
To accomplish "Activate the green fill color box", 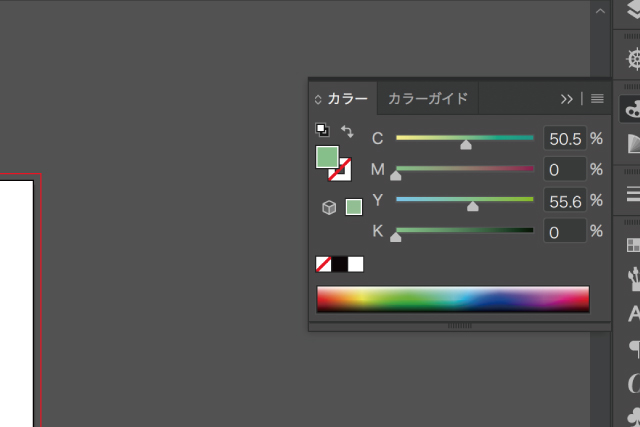I will (x=327, y=157).
